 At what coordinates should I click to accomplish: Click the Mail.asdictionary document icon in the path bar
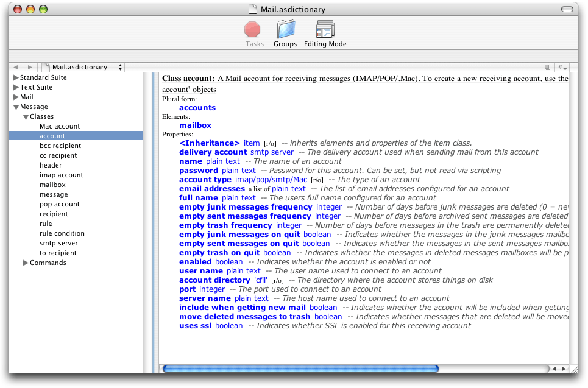pos(45,67)
